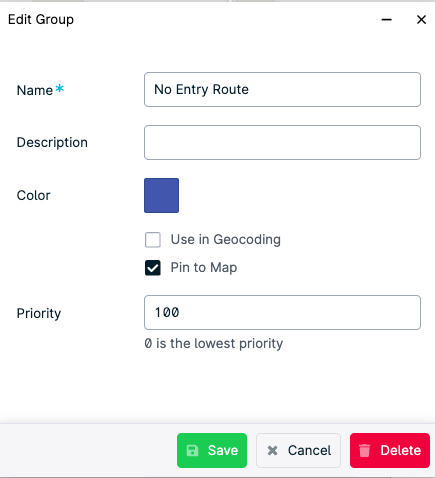Click the '0 is the lowest priority' hint
The width and height of the screenshot is (435, 478).
coord(214,343)
